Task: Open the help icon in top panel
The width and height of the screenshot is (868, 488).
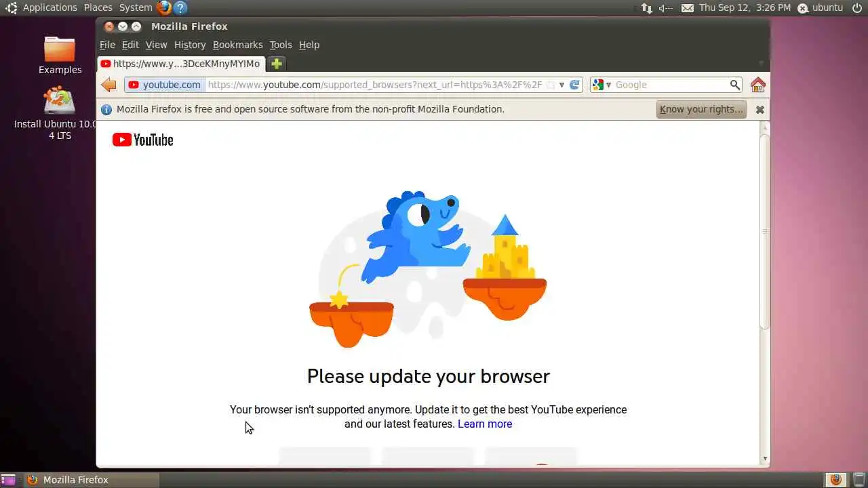Action: coord(180,7)
